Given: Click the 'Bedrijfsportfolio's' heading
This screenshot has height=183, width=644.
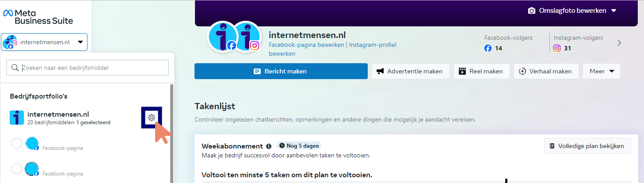Looking at the screenshot, I should pyautogui.click(x=38, y=96).
